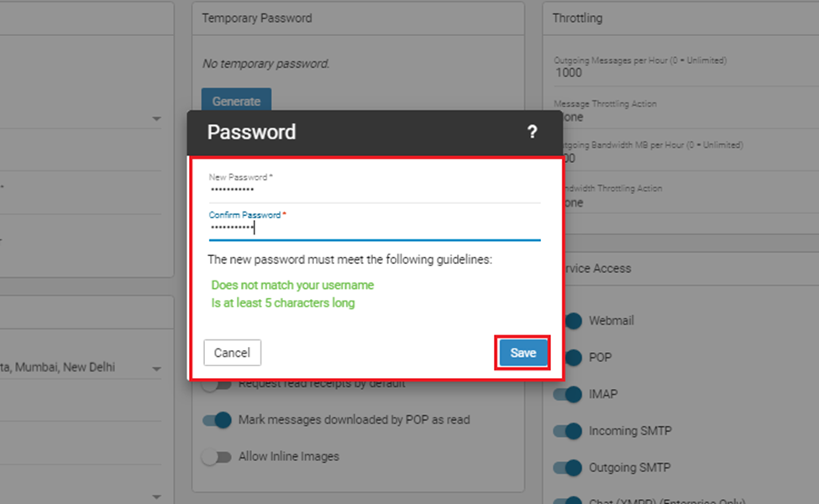Expand the bottom-left dropdown arrow
819x504 pixels.
(156, 496)
